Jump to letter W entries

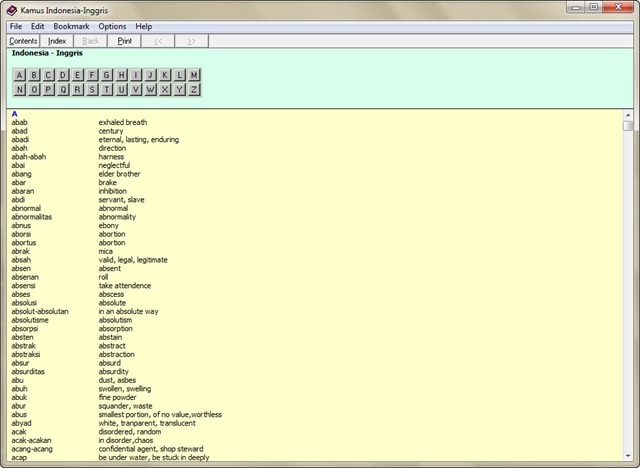tap(150, 90)
